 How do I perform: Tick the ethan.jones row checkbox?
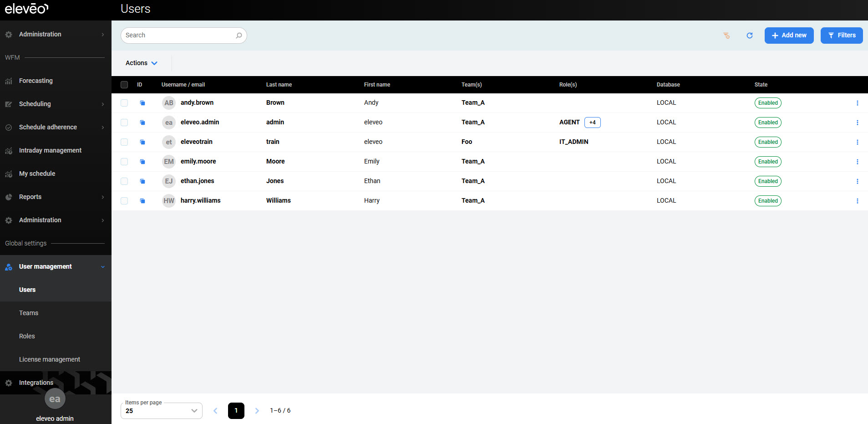click(124, 181)
